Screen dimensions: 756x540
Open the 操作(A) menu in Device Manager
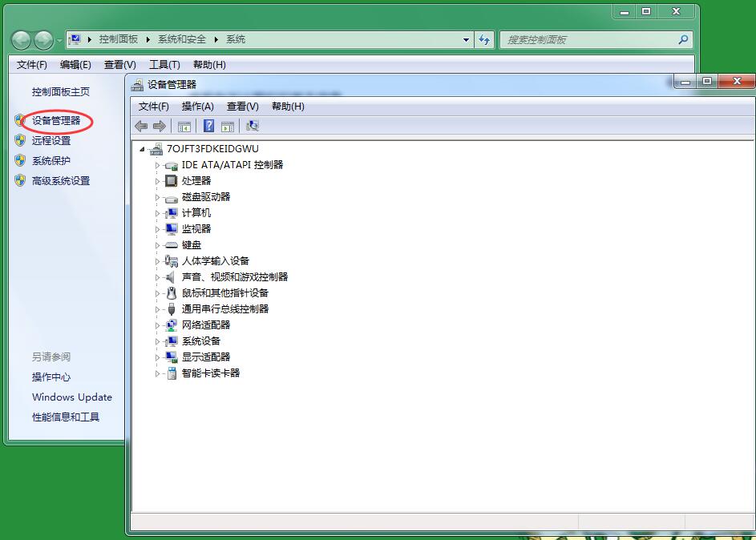pos(196,106)
